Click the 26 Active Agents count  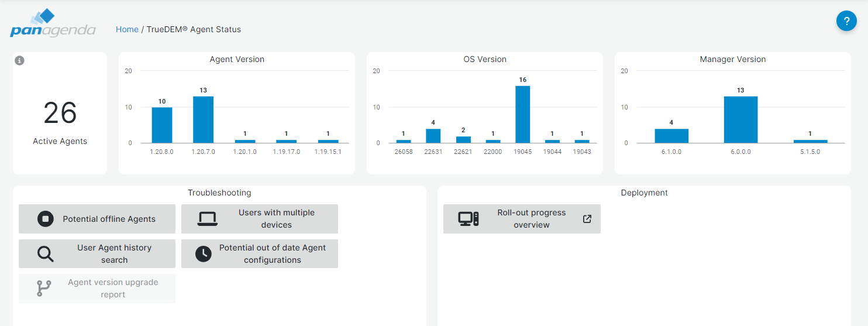(x=60, y=113)
